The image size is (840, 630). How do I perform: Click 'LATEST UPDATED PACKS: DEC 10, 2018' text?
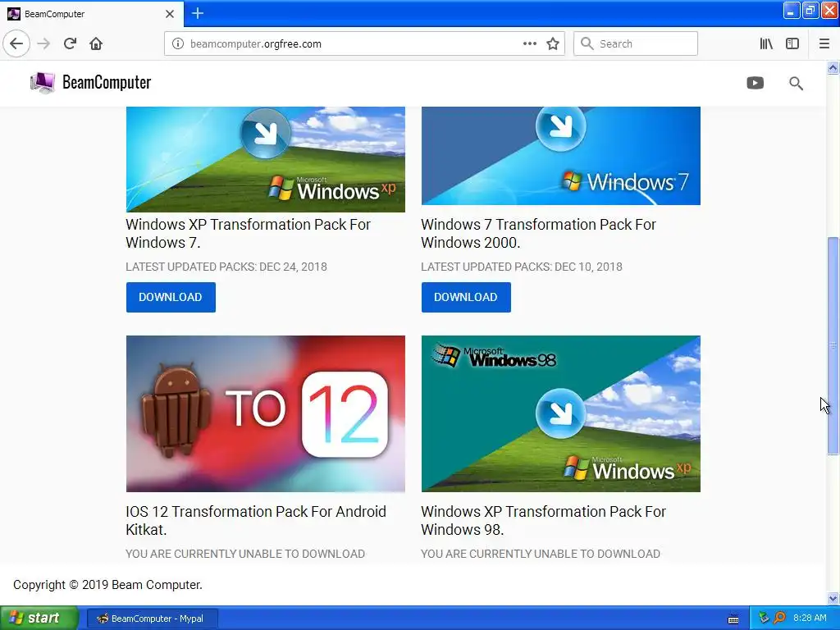(521, 267)
